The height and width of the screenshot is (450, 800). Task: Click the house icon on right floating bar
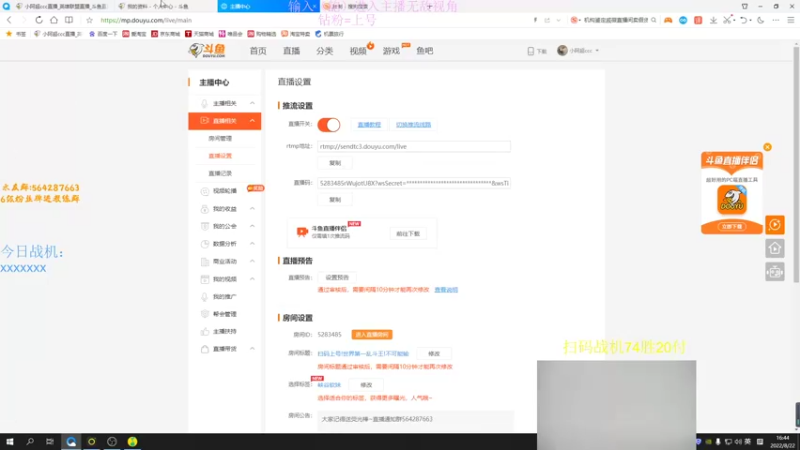click(774, 248)
